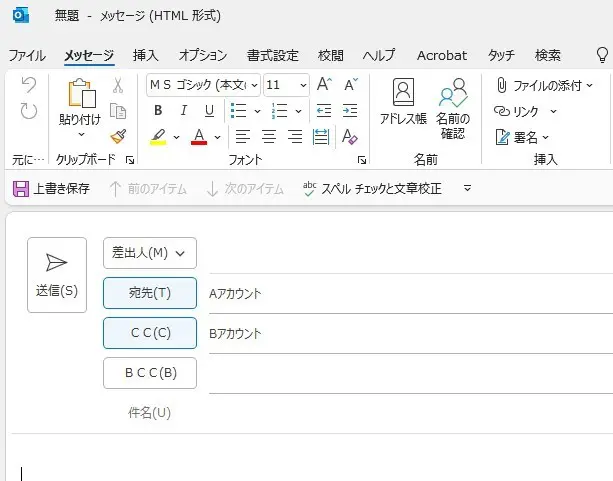Click the To field containing Aアカウント
Viewport: 613px width, 481px height.
coord(411,294)
